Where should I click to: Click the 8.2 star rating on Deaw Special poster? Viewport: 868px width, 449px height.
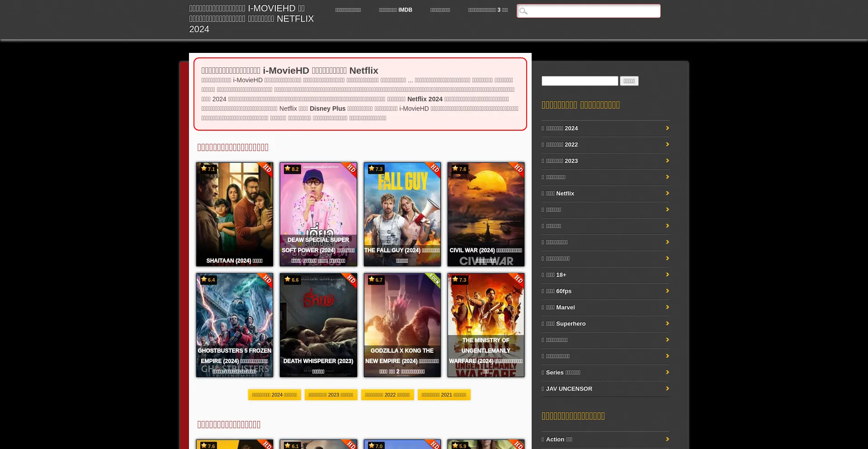[x=292, y=169]
